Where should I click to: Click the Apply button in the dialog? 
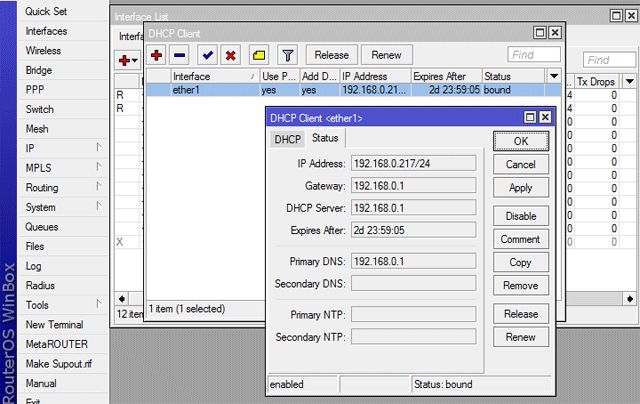pos(520,188)
